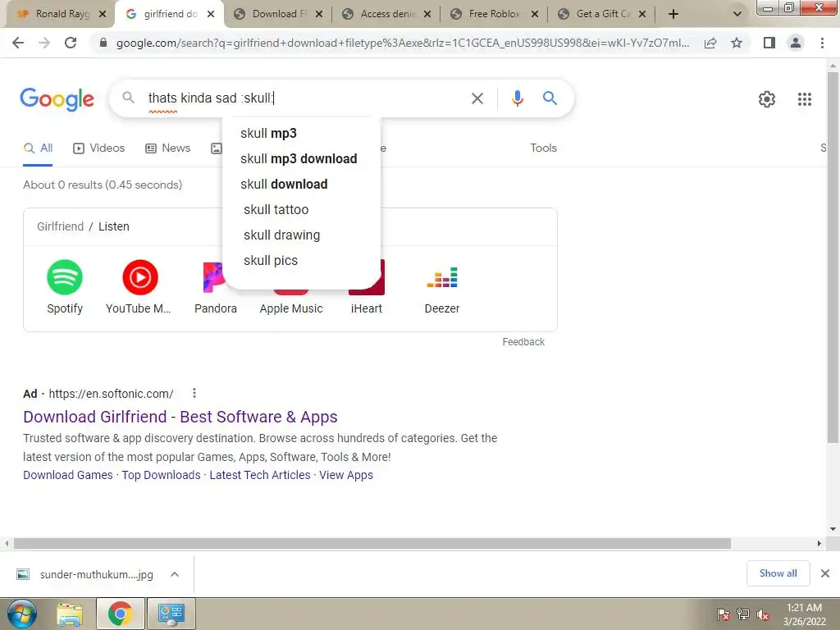
Task: Click the vertical scrollbar thumb
Action: point(833,257)
